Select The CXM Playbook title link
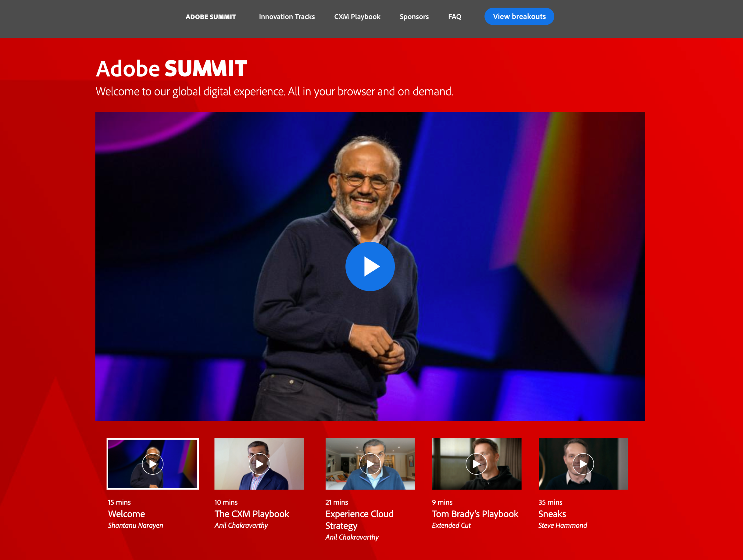 point(252,514)
